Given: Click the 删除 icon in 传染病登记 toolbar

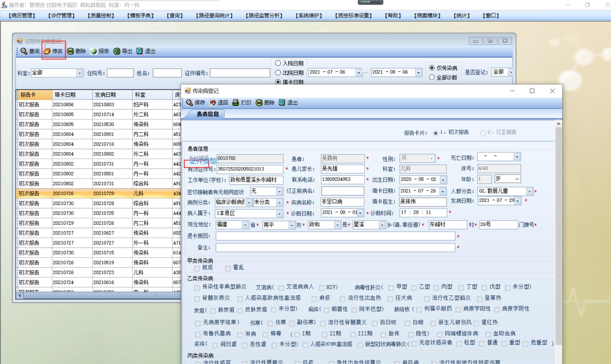Looking at the screenshot, I should 259,103.
